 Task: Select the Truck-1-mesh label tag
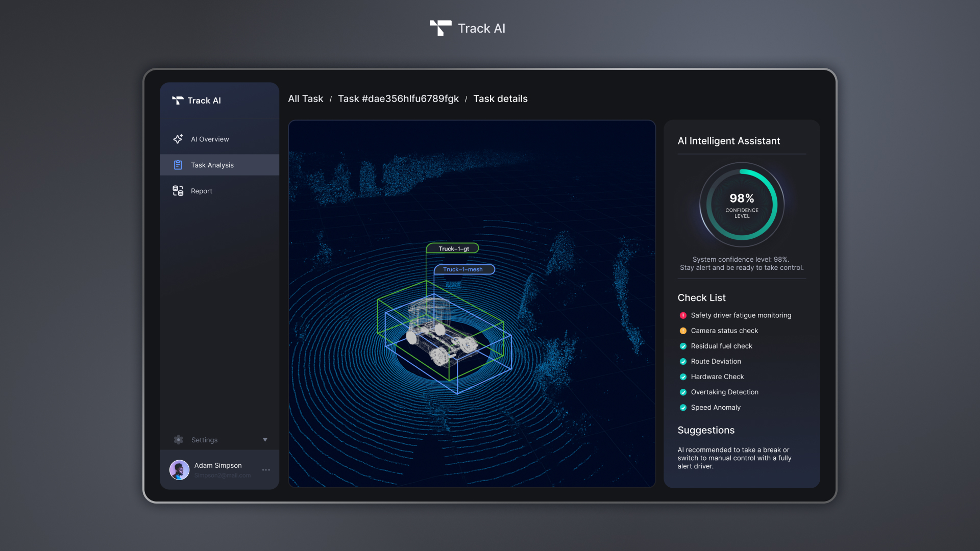463,269
